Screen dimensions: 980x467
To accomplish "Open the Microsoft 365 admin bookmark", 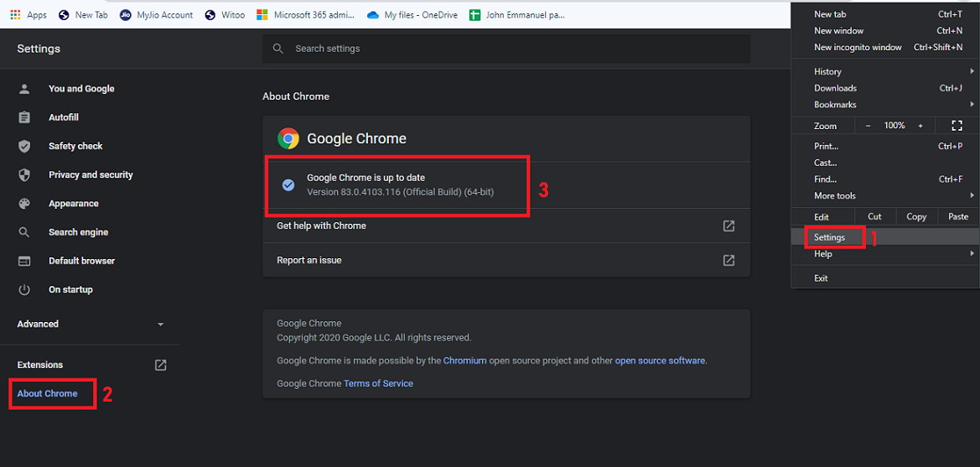I will (x=306, y=15).
